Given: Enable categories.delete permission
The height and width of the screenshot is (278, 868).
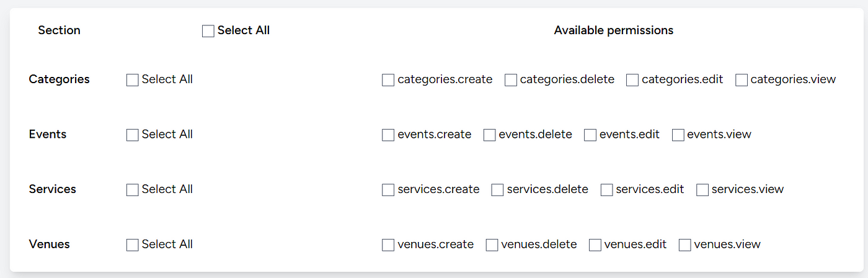Looking at the screenshot, I should click(511, 80).
